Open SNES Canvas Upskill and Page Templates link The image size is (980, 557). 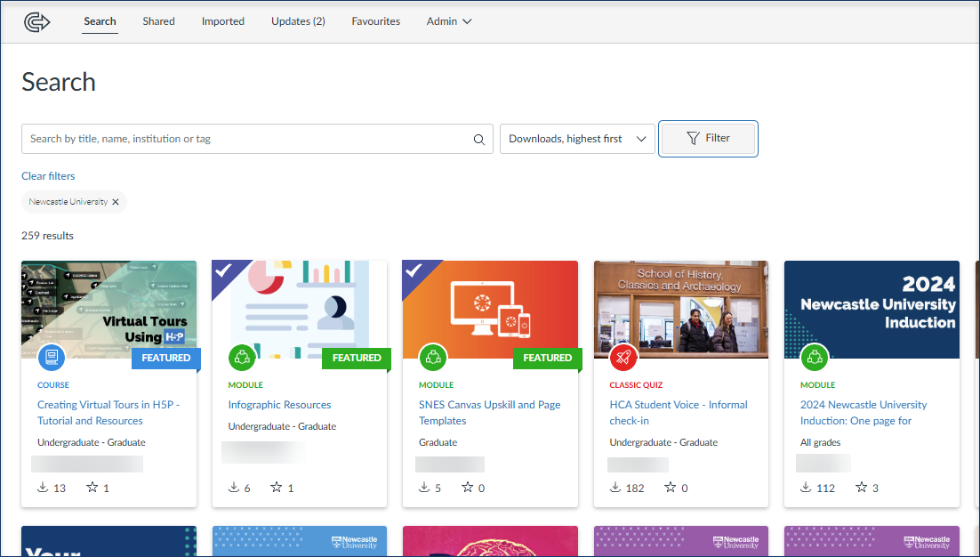[489, 413]
